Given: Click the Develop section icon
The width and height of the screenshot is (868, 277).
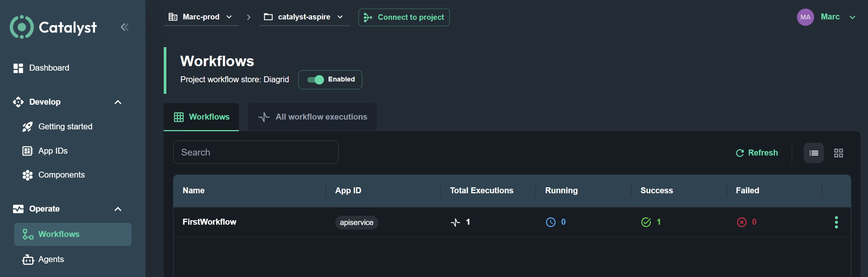Looking at the screenshot, I should [18, 102].
